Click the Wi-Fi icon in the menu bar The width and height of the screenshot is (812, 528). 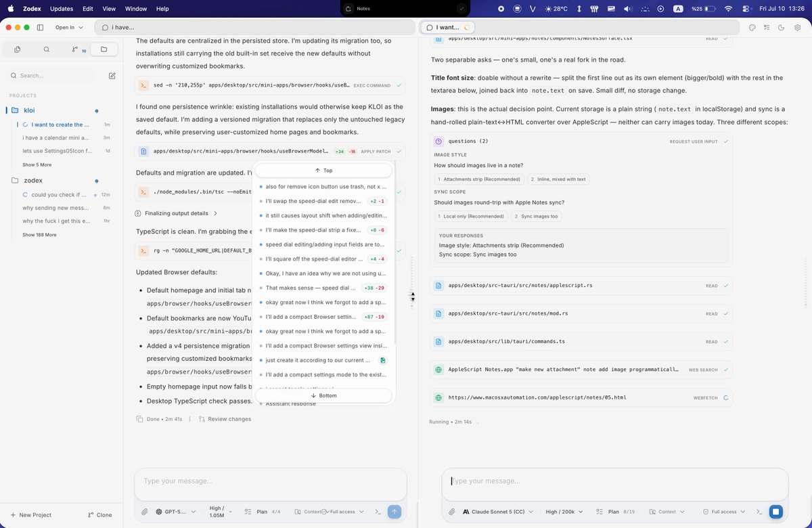(x=728, y=9)
